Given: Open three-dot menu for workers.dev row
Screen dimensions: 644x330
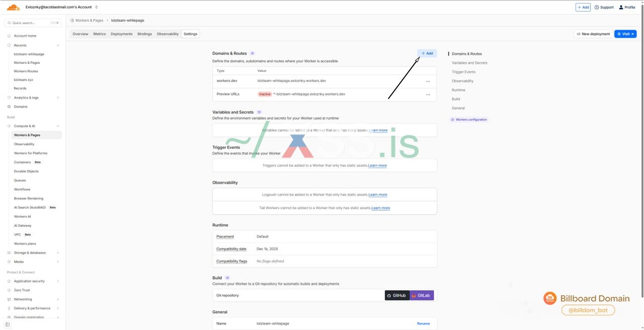Looking at the screenshot, I should coord(428,81).
